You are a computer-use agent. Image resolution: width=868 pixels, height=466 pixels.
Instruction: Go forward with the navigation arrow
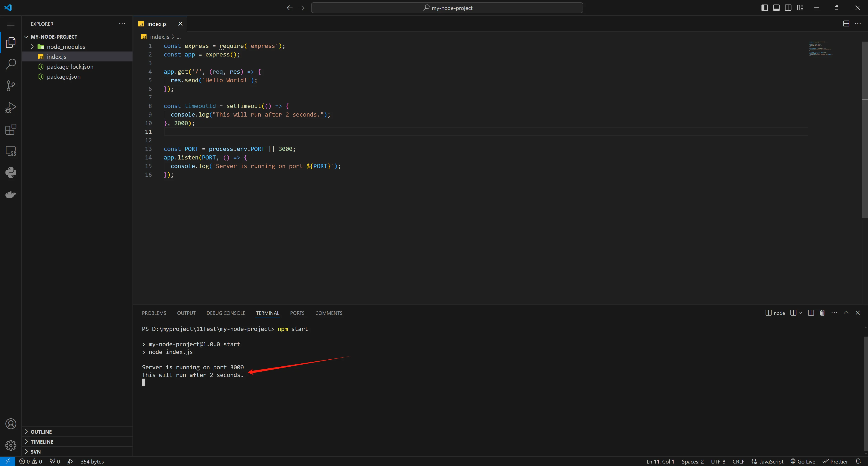tap(302, 8)
